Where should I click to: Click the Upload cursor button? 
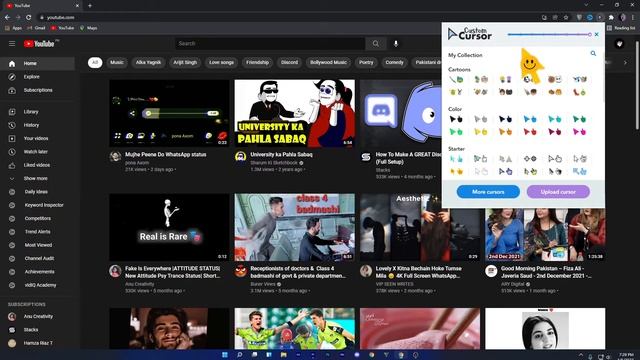558,192
